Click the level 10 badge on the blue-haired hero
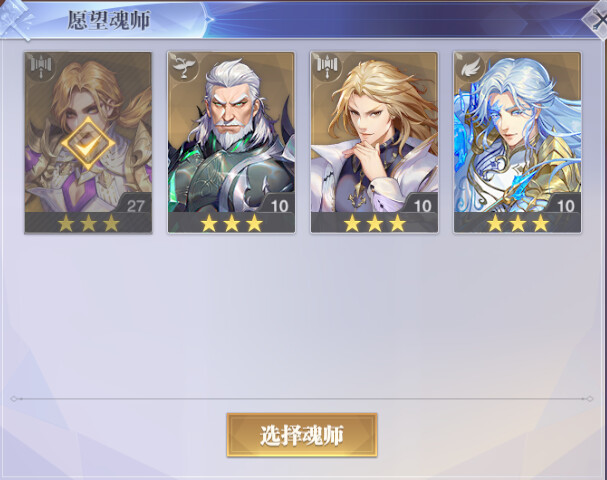The width and height of the screenshot is (607, 480). (x=565, y=204)
